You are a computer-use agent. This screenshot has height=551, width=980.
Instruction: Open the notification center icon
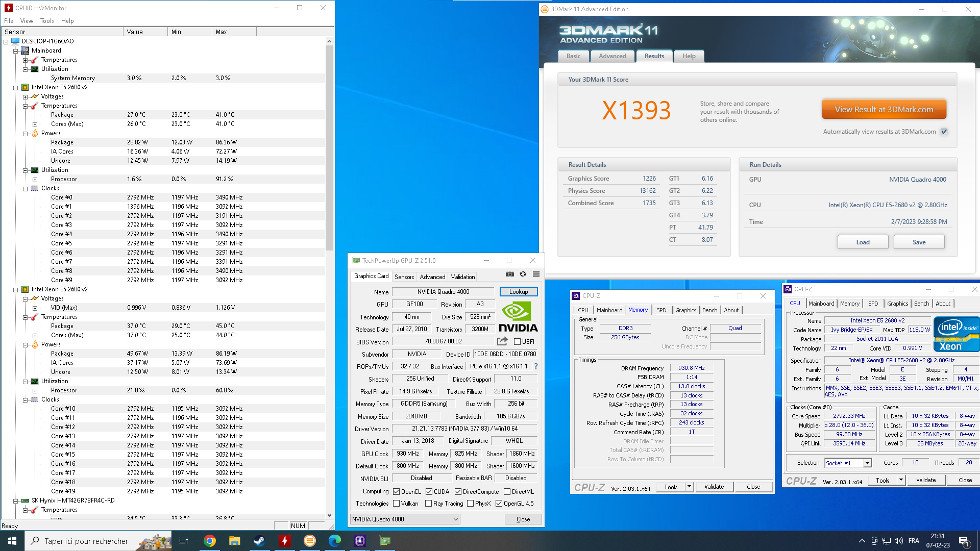tap(964, 541)
